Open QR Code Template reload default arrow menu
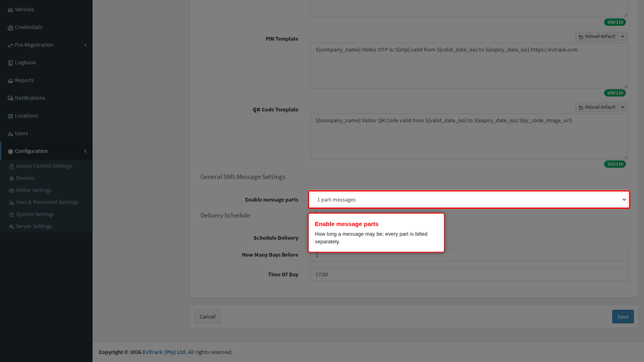 coord(623,107)
